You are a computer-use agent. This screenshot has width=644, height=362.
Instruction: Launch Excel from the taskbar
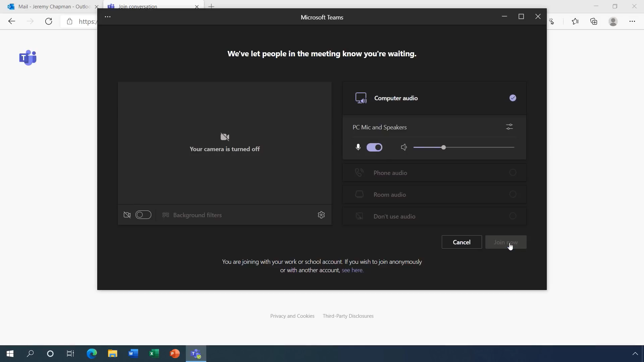pos(154,354)
